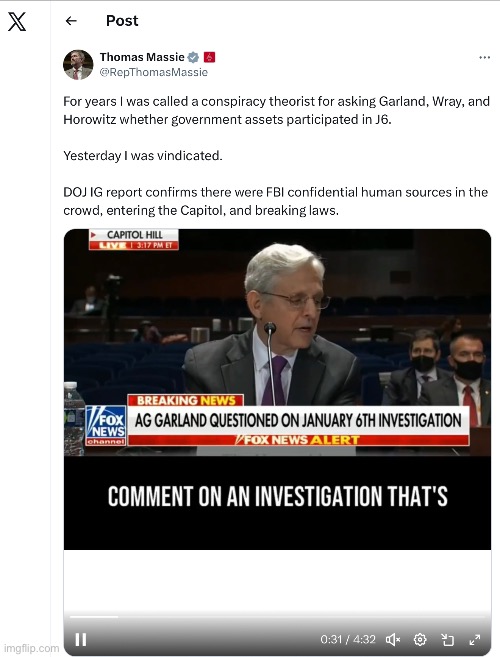Click the Thomas Massie display name
Viewport: 500px width, 657px height.
click(x=142, y=57)
